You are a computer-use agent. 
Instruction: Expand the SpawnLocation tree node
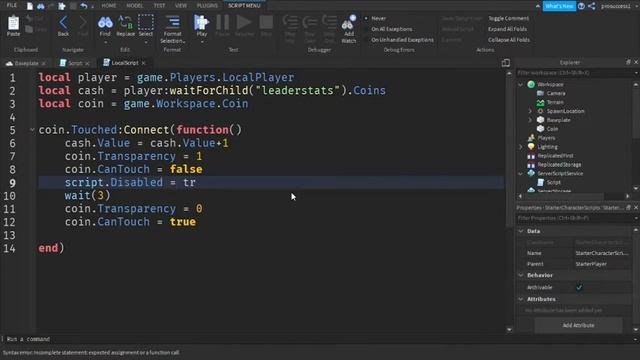[530, 111]
